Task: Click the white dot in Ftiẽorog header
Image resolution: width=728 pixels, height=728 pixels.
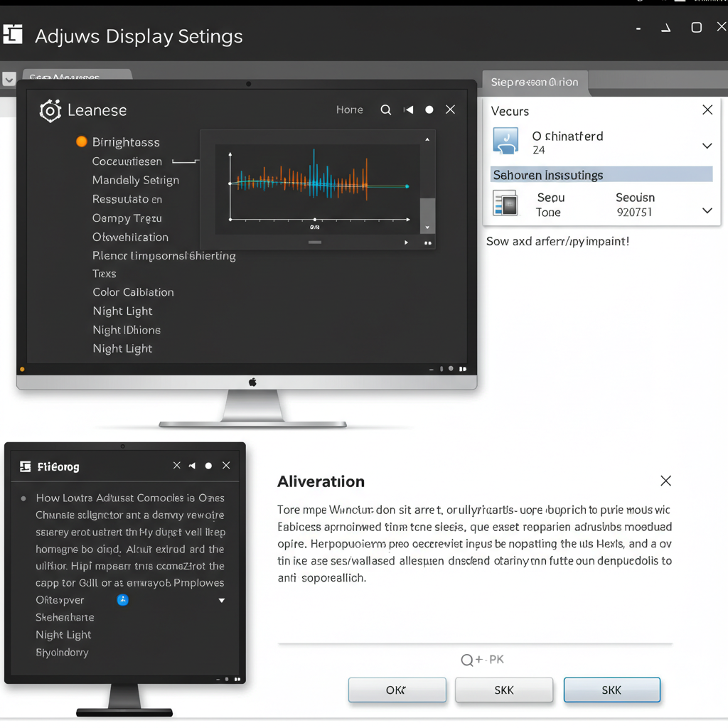Action: pos(208,466)
